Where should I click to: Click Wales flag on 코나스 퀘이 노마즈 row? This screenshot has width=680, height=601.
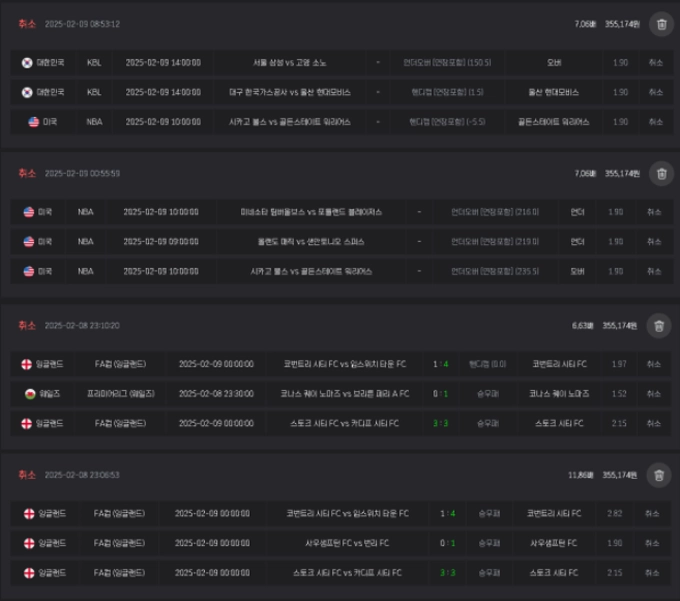coord(30,394)
